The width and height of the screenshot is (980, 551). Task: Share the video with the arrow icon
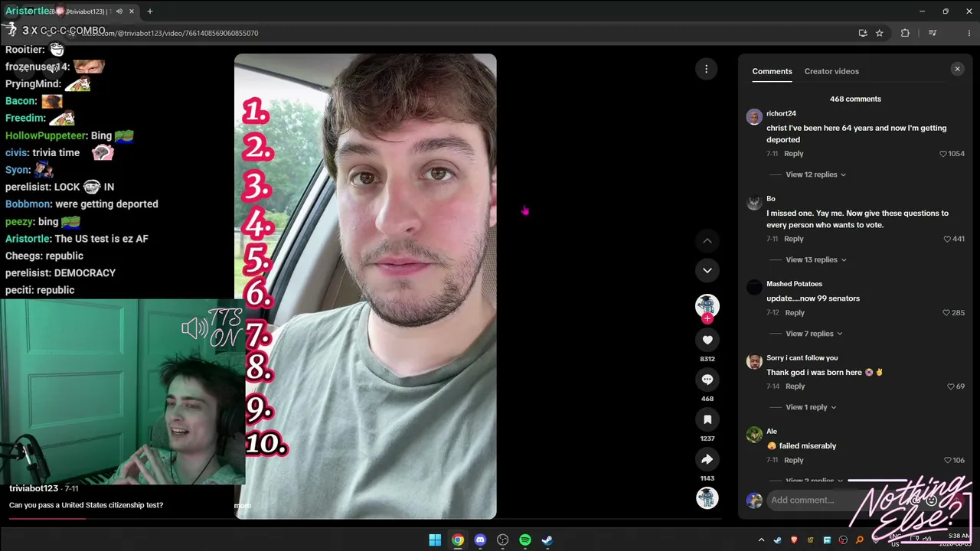pos(707,459)
